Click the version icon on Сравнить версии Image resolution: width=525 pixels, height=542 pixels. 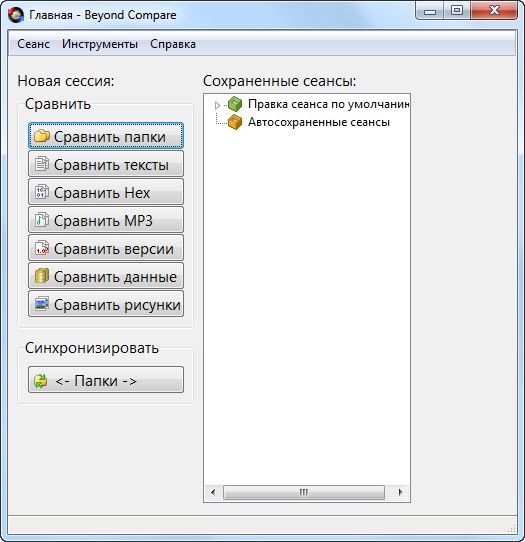tap(42, 248)
